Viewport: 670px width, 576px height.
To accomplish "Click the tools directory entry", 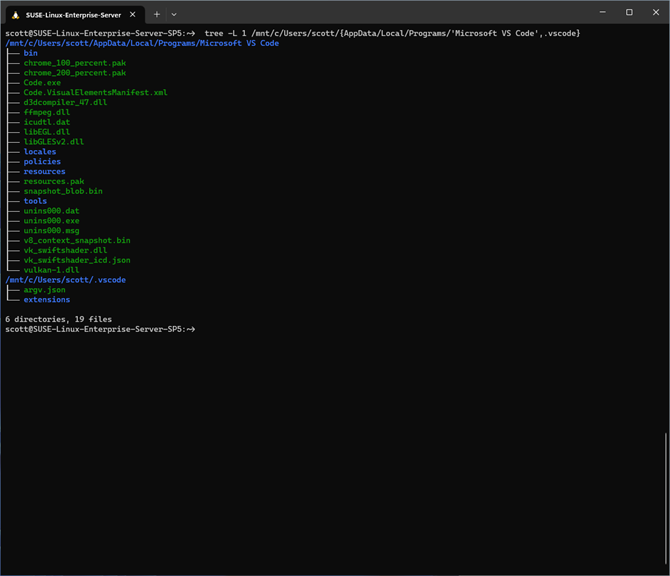I will pos(35,201).
